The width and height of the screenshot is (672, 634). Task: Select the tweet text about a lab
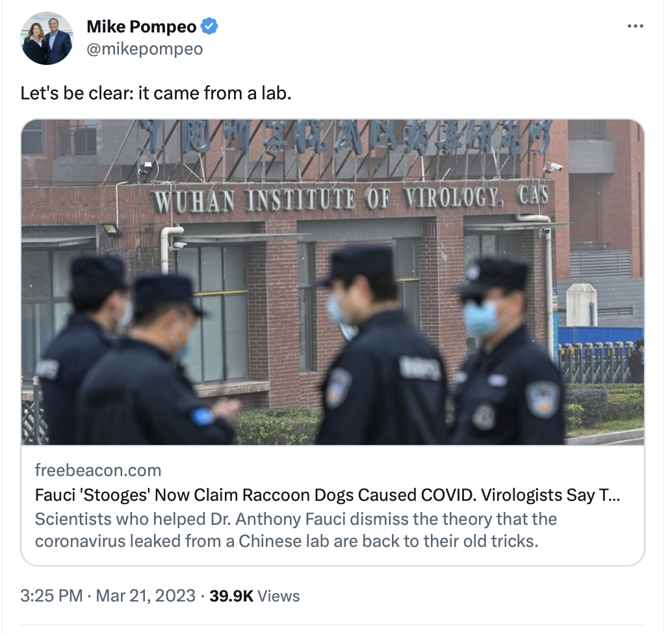[x=156, y=93]
